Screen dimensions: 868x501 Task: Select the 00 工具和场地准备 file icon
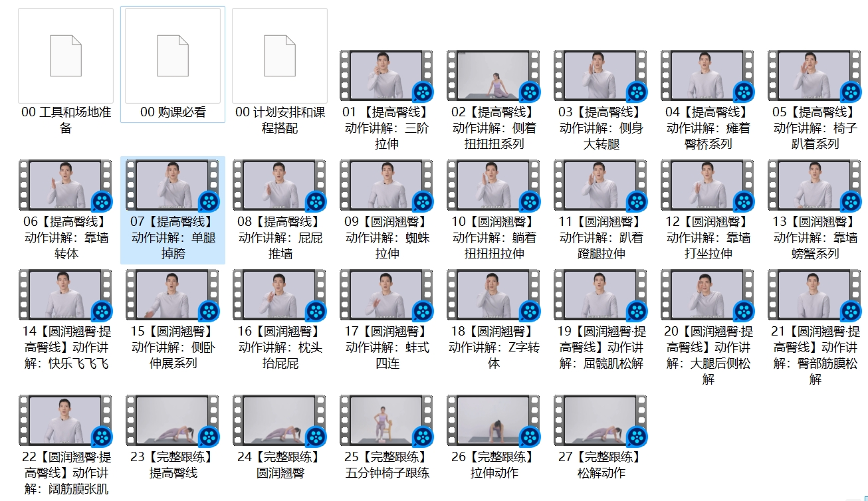[66, 56]
